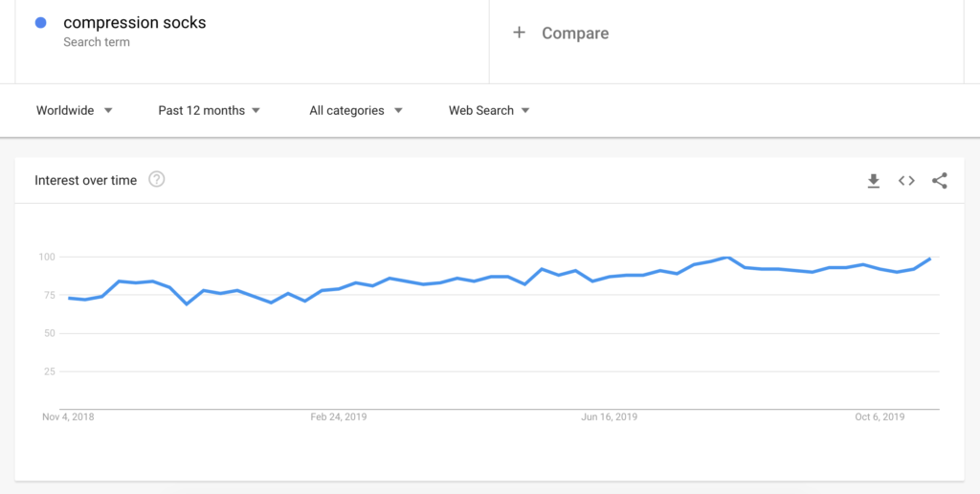Click the Feb 24, 2019 axis label
The image size is (980, 494).
coord(339,416)
